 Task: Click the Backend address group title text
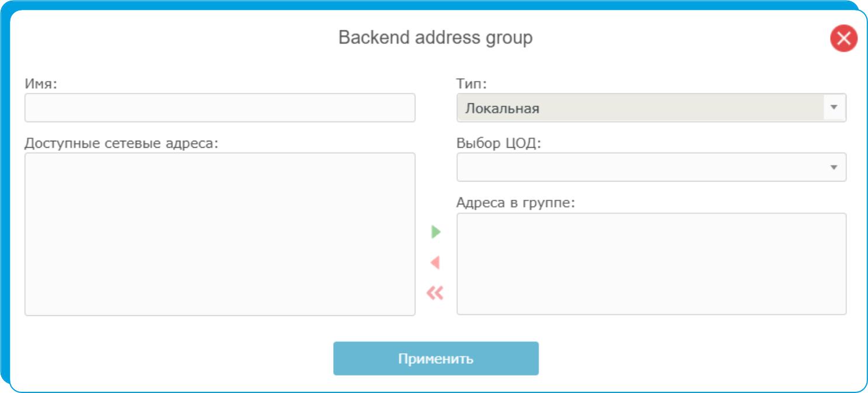coord(435,38)
